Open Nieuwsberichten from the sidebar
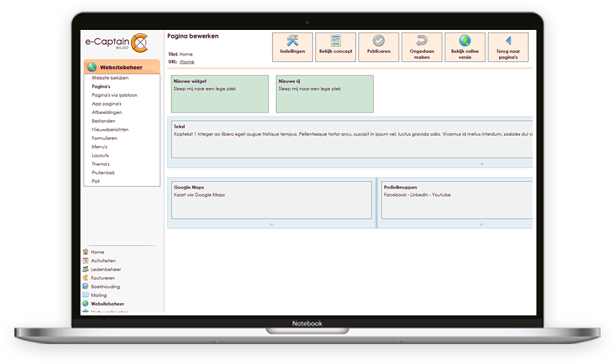The height and width of the screenshot is (364, 615). pos(110,130)
